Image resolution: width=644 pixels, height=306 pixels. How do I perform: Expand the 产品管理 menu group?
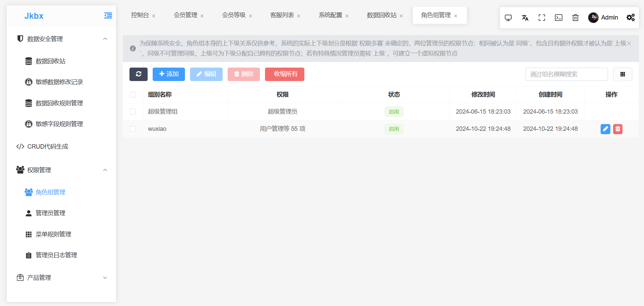(x=105, y=278)
